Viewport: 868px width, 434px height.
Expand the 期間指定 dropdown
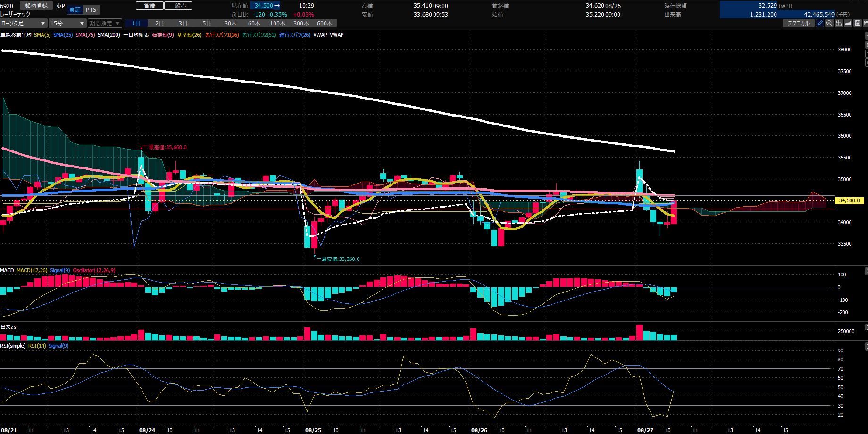105,23
